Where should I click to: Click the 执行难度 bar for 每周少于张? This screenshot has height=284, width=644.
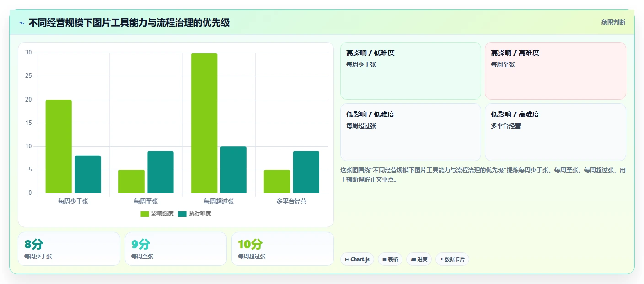tap(88, 174)
